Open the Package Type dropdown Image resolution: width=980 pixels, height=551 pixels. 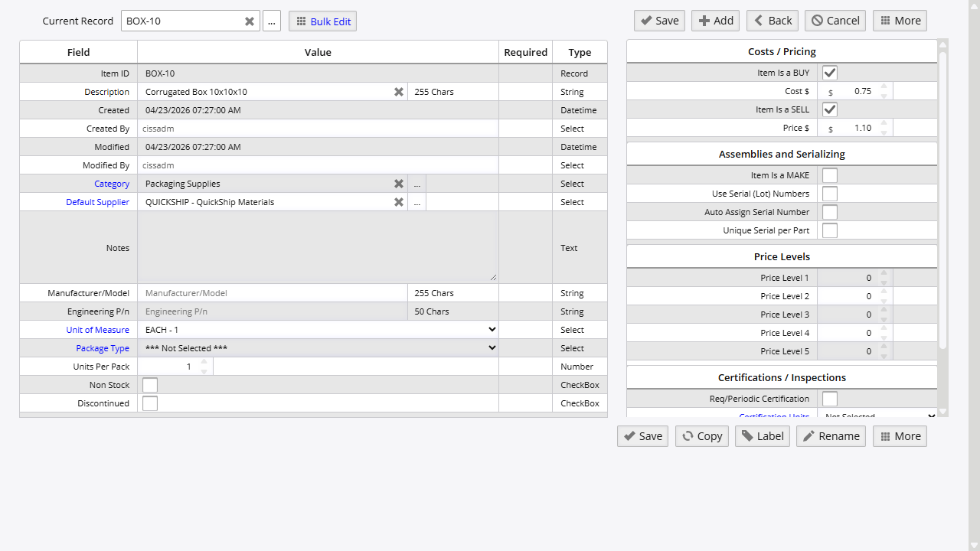(x=492, y=347)
